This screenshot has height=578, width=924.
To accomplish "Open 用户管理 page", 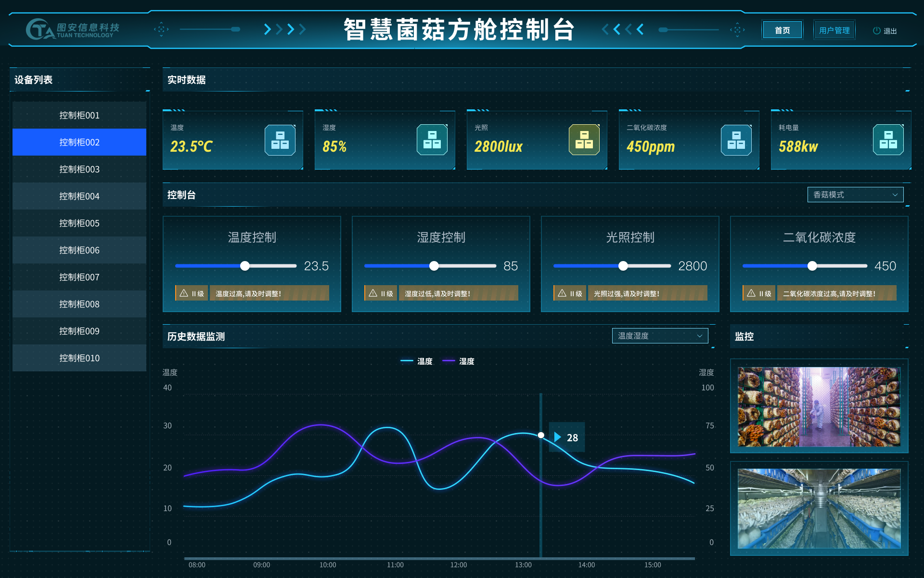I will pos(834,30).
